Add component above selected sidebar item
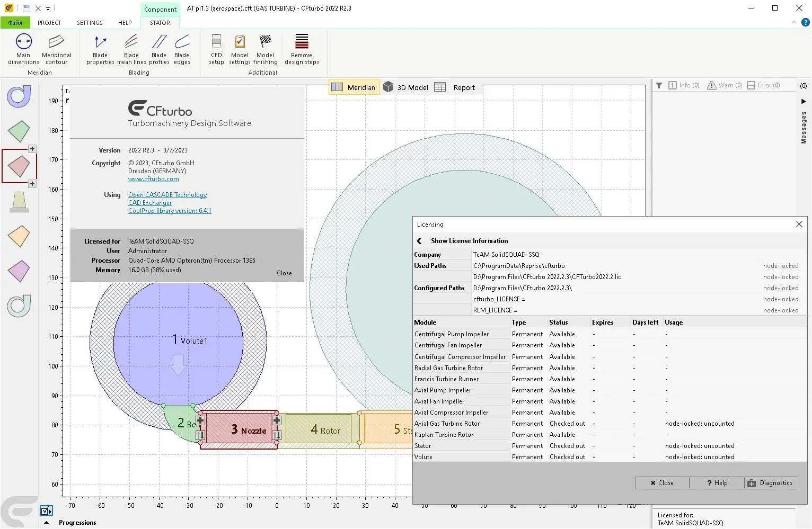This screenshot has width=812, height=529. (x=32, y=149)
